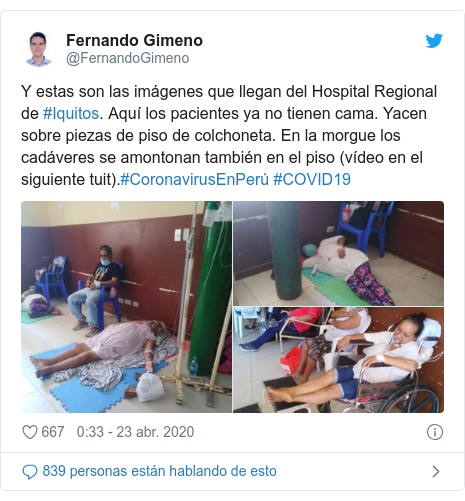
Task: Click the tweet footer conversation bar
Action: pos(232,471)
